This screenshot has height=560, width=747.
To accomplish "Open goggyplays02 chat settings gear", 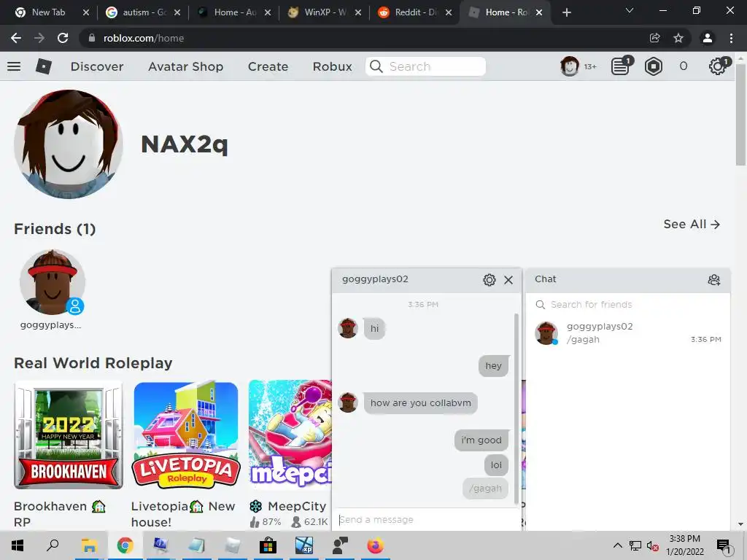I will (x=489, y=279).
